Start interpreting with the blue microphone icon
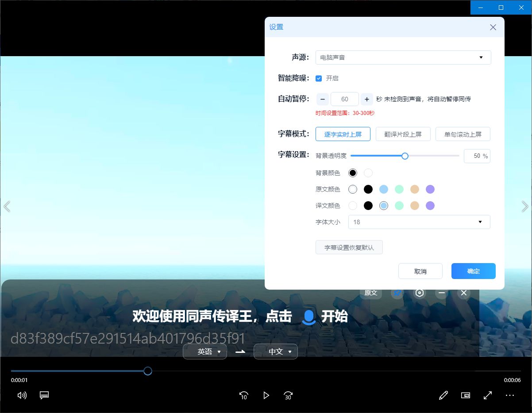 click(x=309, y=317)
